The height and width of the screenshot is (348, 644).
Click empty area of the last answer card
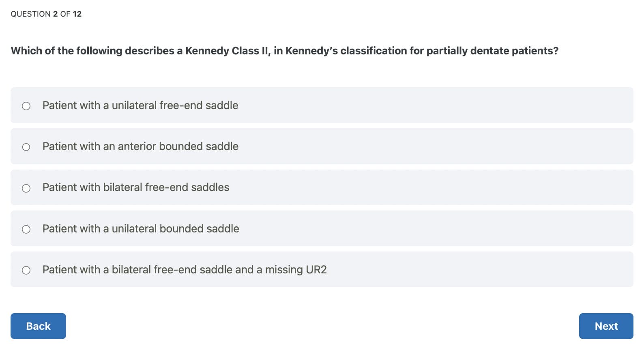pyautogui.click(x=487, y=270)
